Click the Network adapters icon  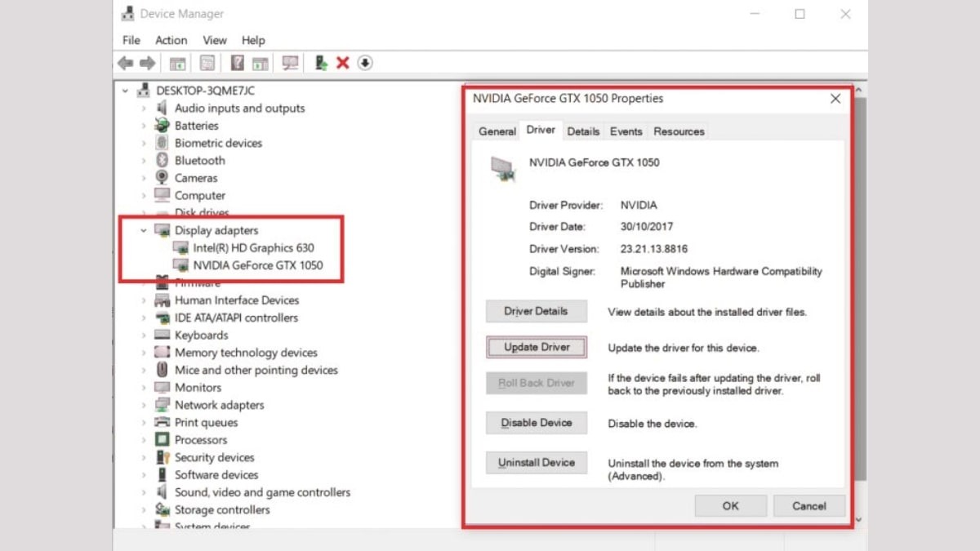[x=162, y=405]
